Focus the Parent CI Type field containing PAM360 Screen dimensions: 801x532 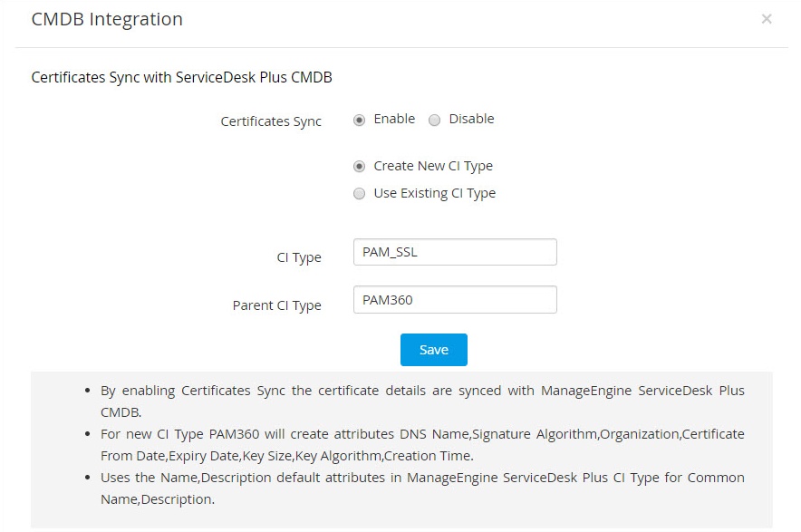click(455, 300)
